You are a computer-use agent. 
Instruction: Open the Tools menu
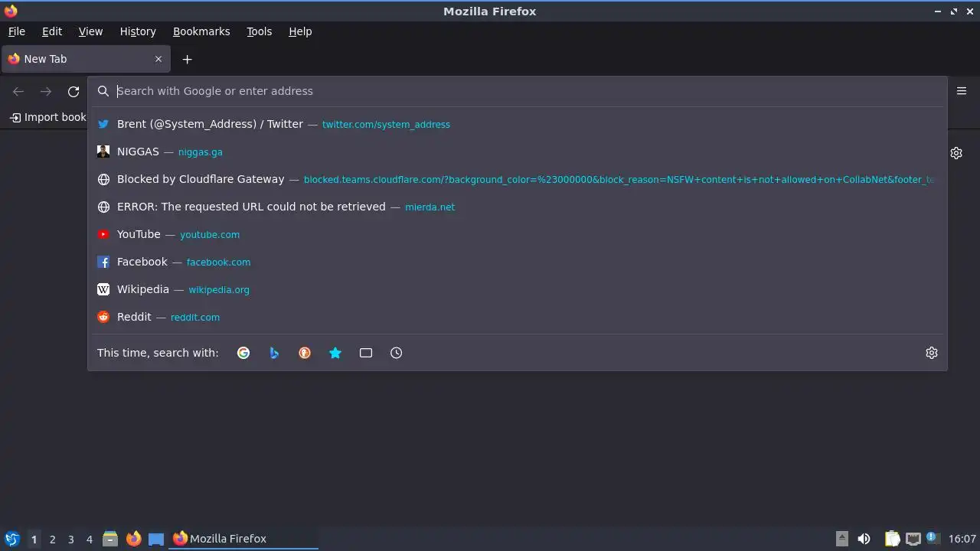(259, 31)
